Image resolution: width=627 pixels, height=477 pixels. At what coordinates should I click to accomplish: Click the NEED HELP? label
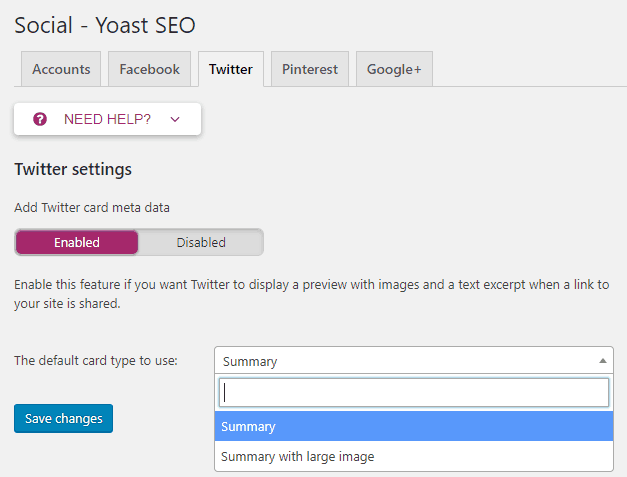click(x=107, y=119)
